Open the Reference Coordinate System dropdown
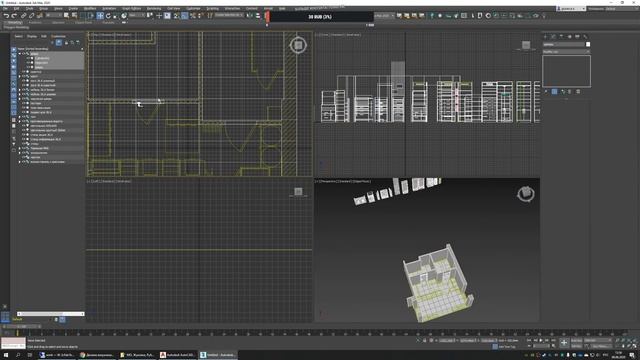Viewport: 640px width, 360px height. coord(137,15)
